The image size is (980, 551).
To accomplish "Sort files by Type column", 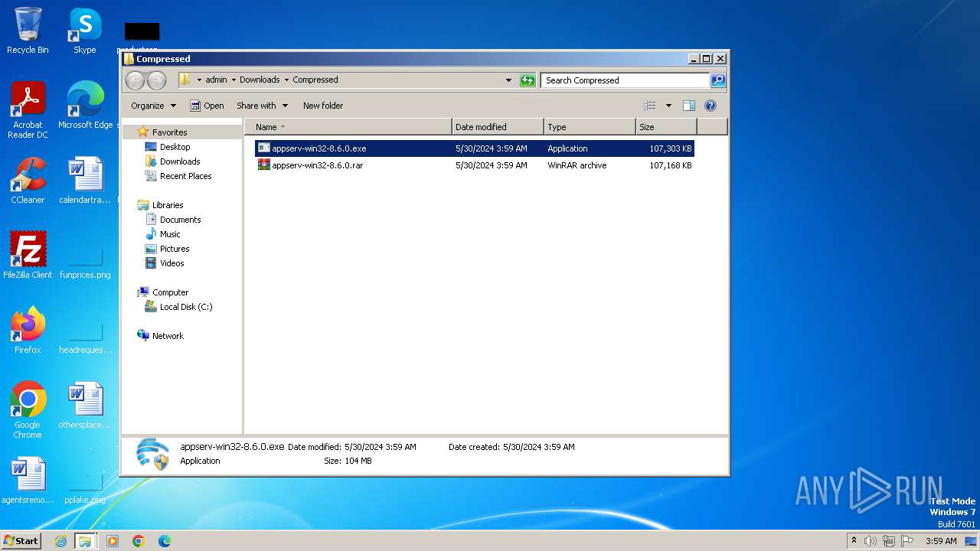I will point(590,127).
